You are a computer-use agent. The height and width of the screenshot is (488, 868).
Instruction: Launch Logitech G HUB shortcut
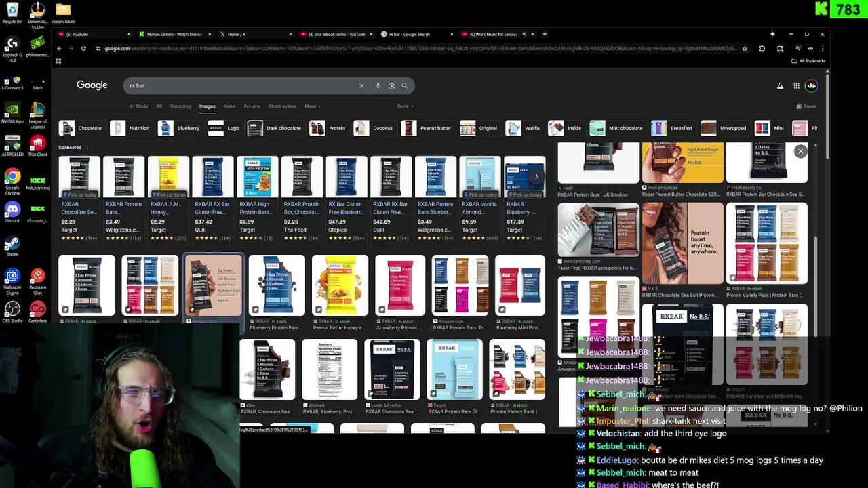[x=12, y=49]
